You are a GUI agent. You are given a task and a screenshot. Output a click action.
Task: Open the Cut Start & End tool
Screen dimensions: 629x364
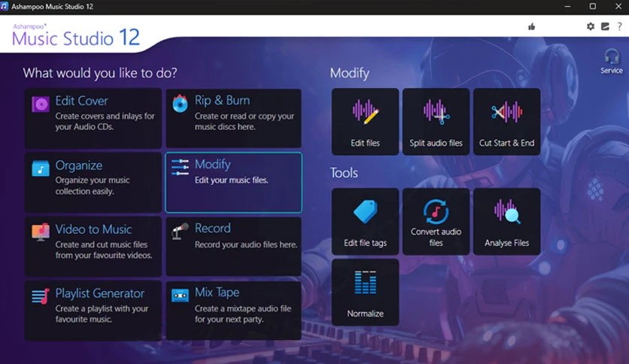click(506, 122)
